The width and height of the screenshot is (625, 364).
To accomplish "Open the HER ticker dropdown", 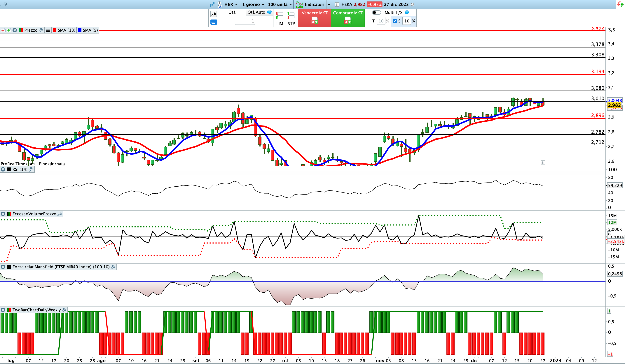I will 231,4.
